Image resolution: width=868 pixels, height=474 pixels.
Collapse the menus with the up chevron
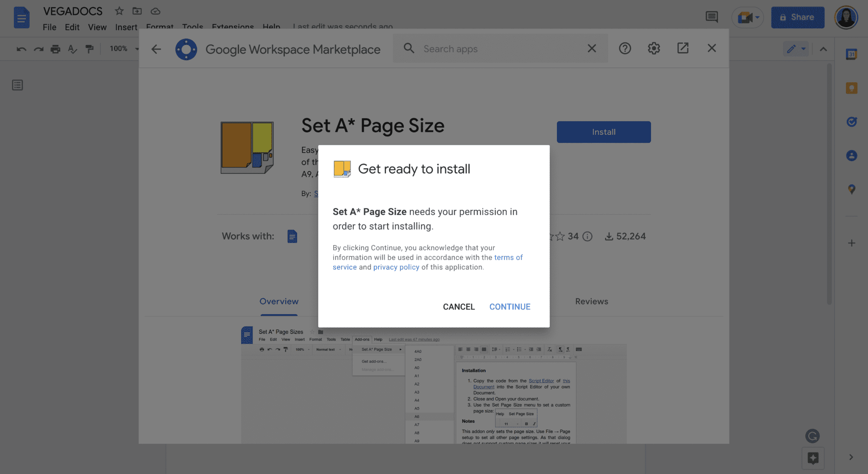pos(823,49)
